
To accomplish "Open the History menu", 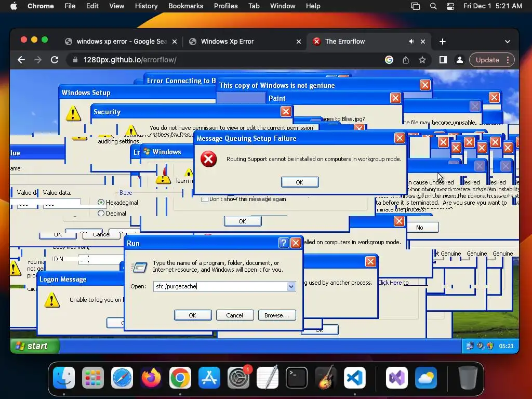I will point(146,6).
